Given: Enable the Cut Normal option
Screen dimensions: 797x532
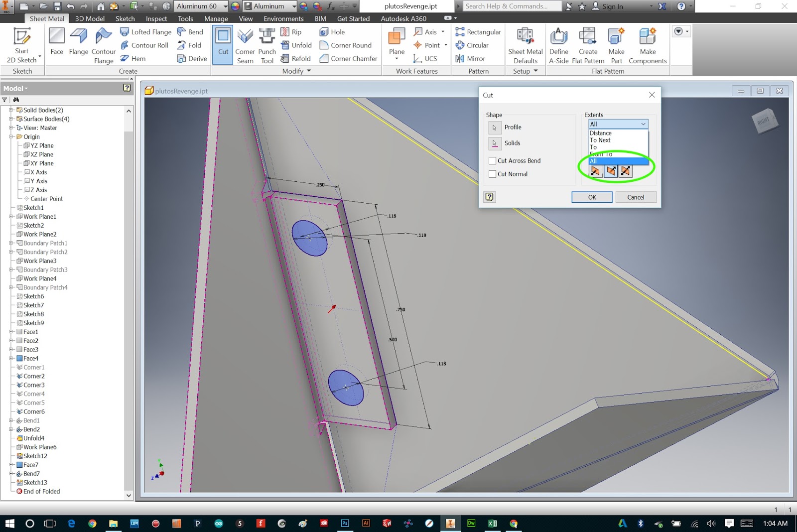Looking at the screenshot, I should [x=493, y=174].
